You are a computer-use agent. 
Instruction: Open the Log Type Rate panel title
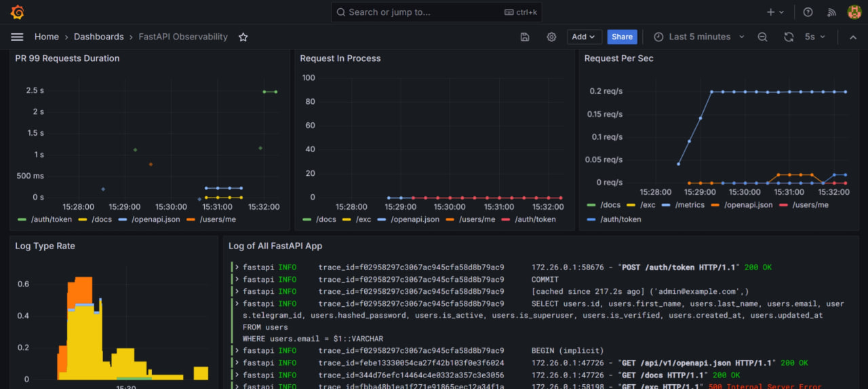click(x=45, y=246)
